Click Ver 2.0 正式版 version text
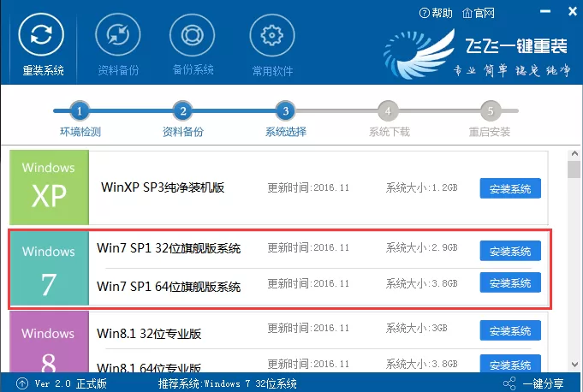 [71, 383]
